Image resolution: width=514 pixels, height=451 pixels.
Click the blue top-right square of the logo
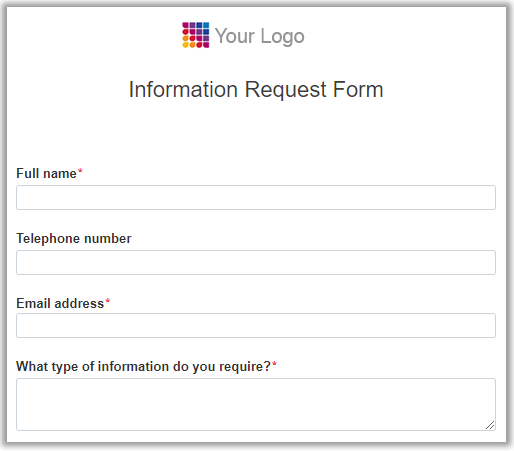(206, 25)
